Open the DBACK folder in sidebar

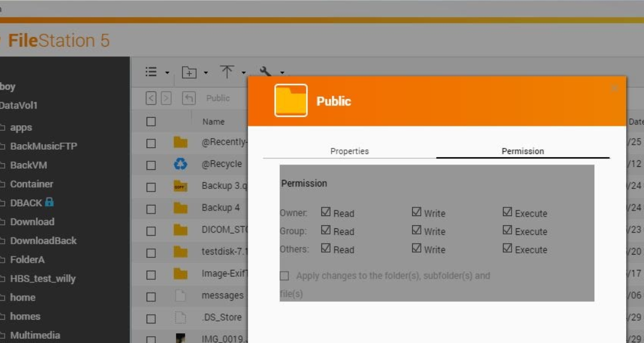[x=26, y=203]
